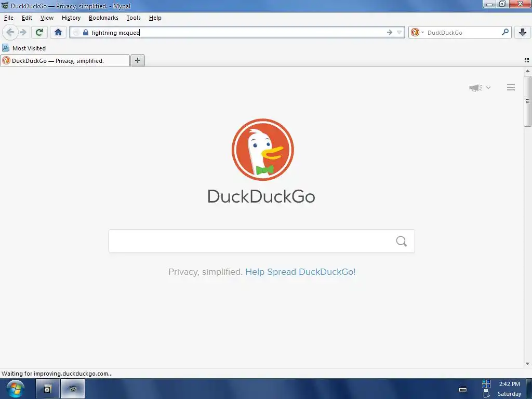Open the Bookmarks menu
The height and width of the screenshot is (399, 532).
pyautogui.click(x=103, y=18)
